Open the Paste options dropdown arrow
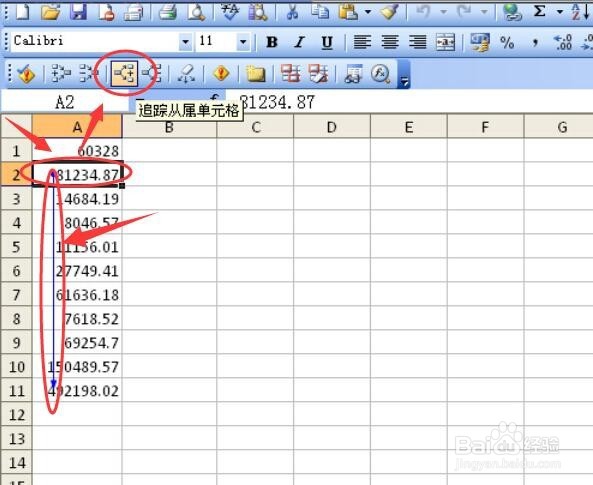 pos(368,12)
